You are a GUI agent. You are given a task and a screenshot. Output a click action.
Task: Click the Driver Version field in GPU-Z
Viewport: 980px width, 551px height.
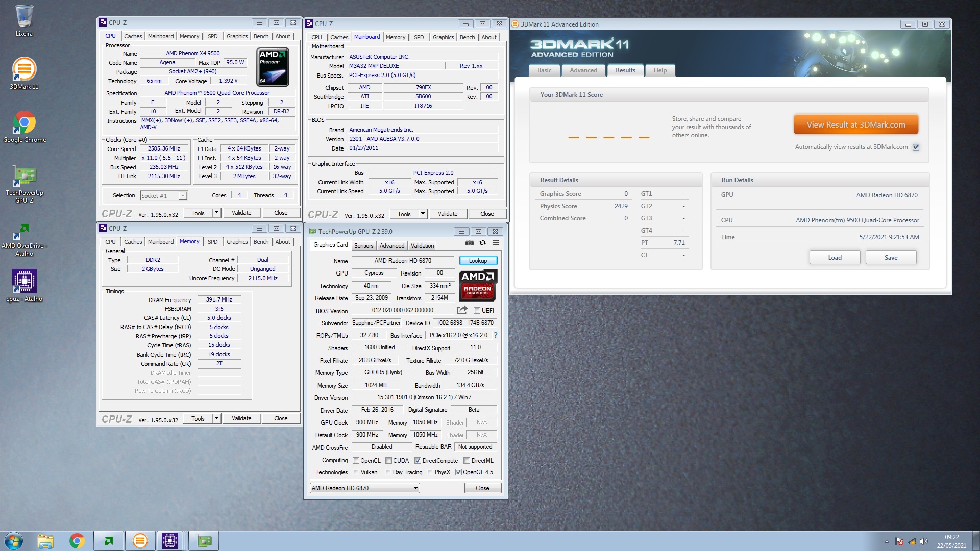424,397
